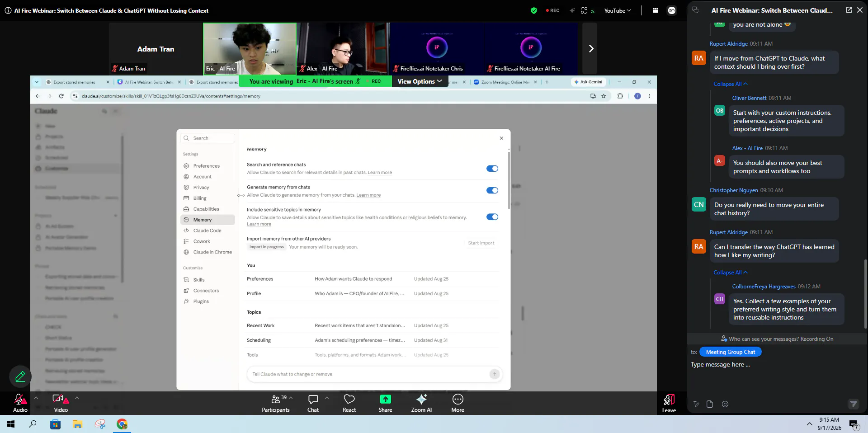Viewport: 868px width, 433px height.
Task: Open Learn more link for generate memory
Action: click(368, 195)
